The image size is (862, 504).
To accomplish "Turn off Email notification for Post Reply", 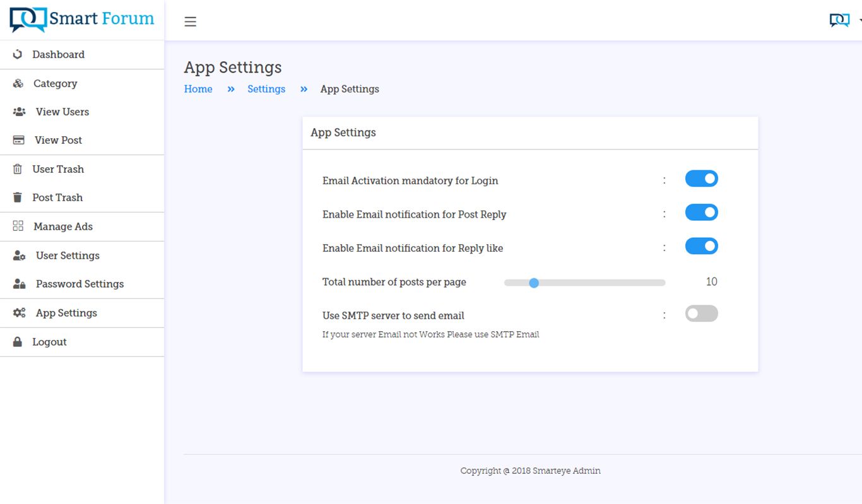I will coord(701,213).
